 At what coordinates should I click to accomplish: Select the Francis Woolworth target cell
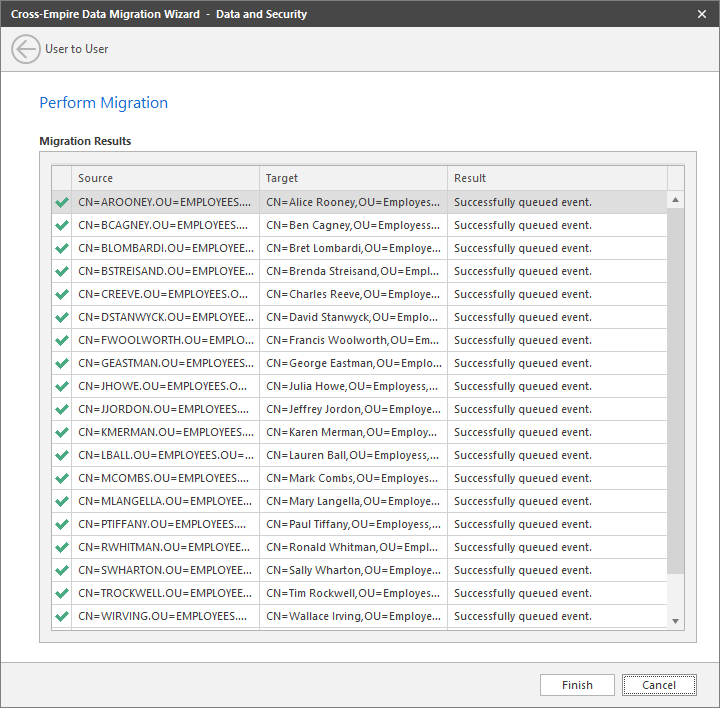coord(353,340)
